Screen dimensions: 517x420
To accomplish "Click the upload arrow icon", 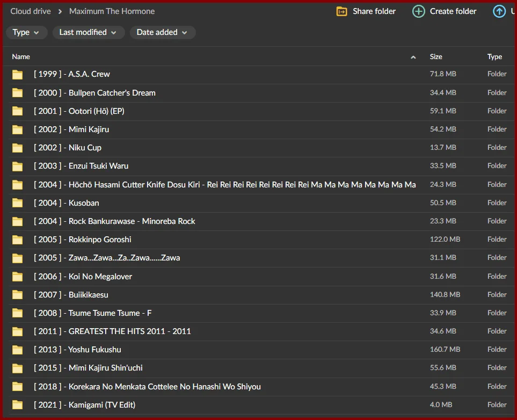I will tap(499, 12).
